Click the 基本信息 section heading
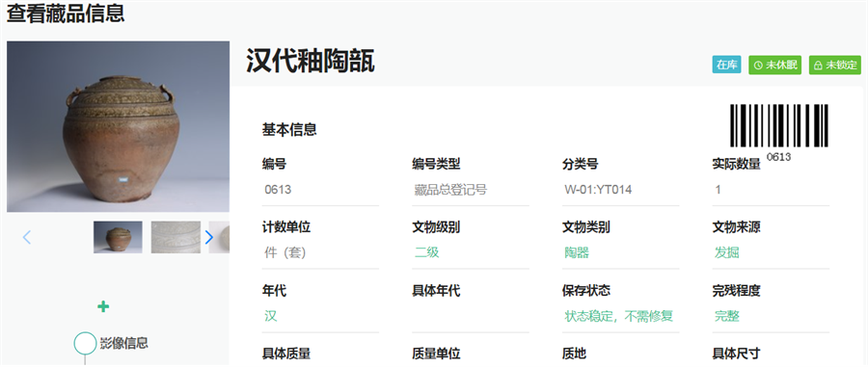The image size is (868, 367). click(x=289, y=130)
